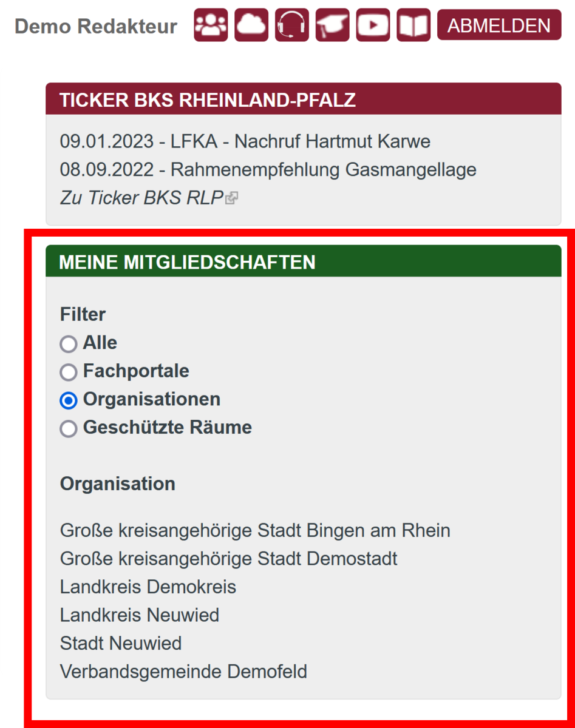The width and height of the screenshot is (575, 728).
Task: Open the Landkreis Neuwied organisation
Action: 139,615
